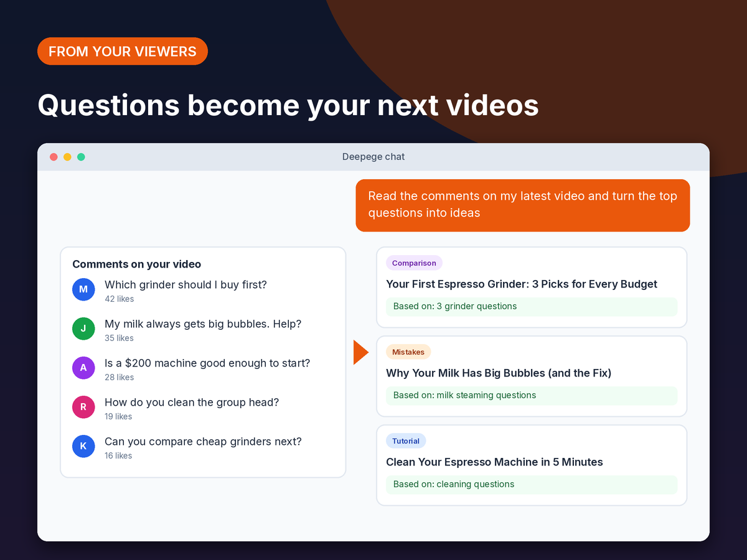Select the Mistakes tag
747x560 pixels.
[408, 352]
